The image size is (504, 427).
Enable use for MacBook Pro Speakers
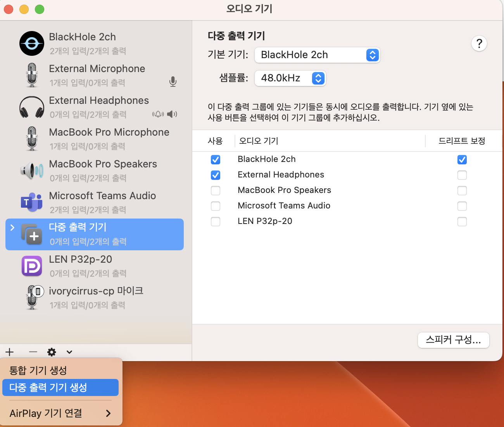pos(216,191)
